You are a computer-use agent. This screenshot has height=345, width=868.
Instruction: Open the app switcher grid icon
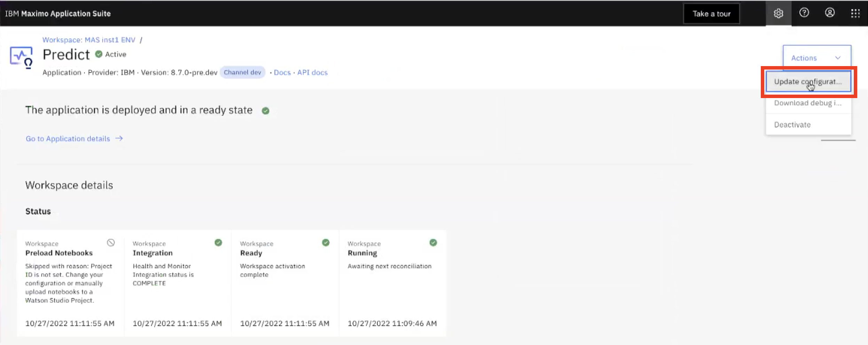click(855, 14)
